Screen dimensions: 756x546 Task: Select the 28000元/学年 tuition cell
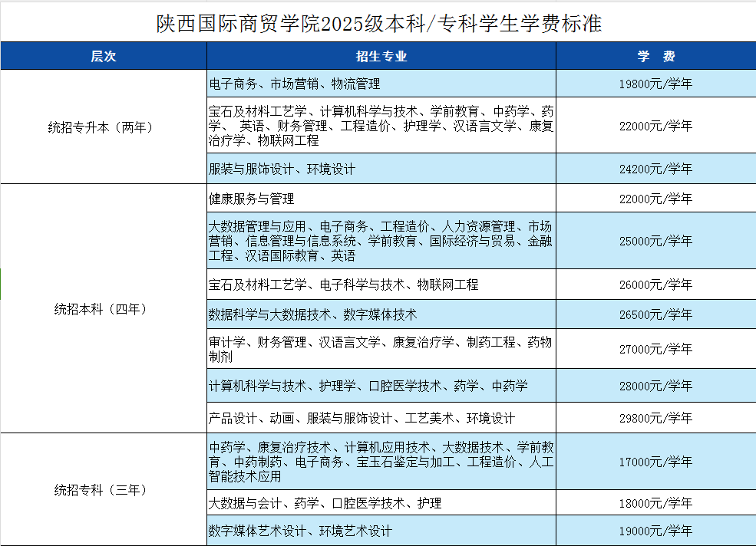click(x=656, y=386)
